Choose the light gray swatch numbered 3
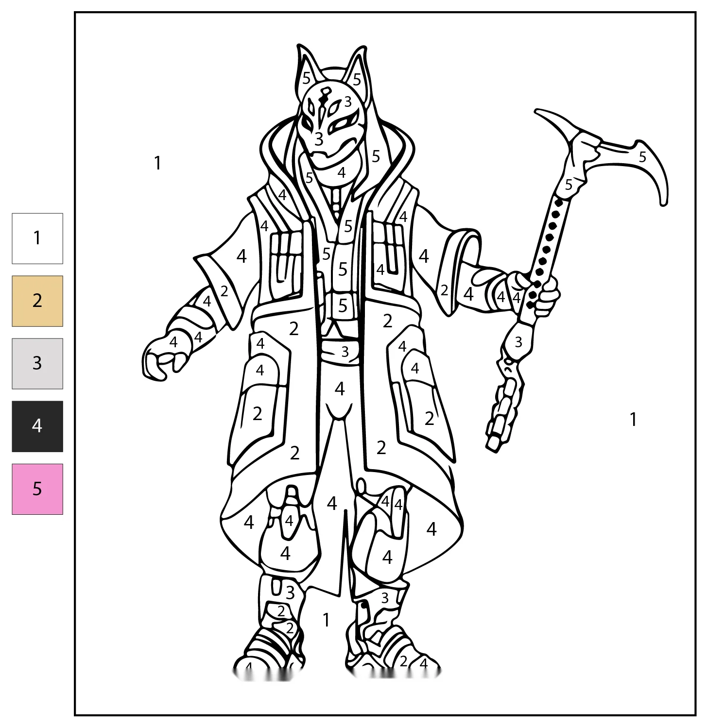Viewport: 708px width, 728px height. 37,364
